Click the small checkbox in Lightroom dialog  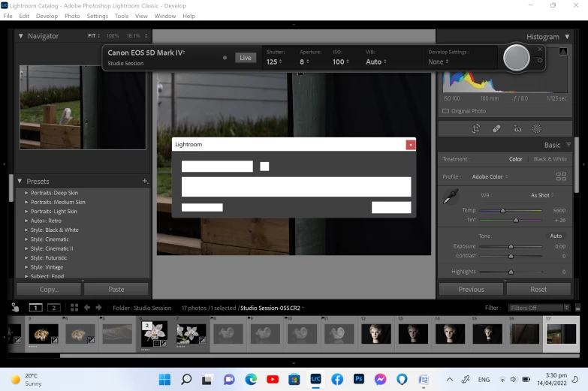coord(264,167)
